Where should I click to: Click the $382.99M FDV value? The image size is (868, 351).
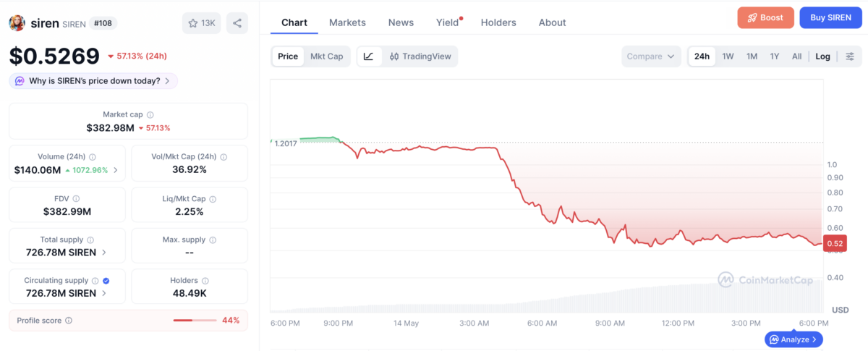point(67,212)
